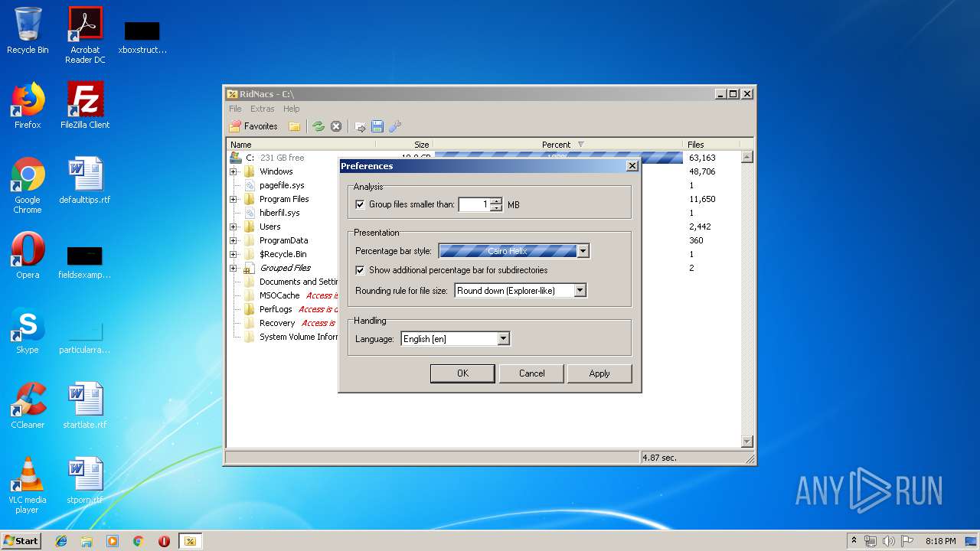
Task: Click the stop scan toolbar icon
Action: [x=336, y=126]
